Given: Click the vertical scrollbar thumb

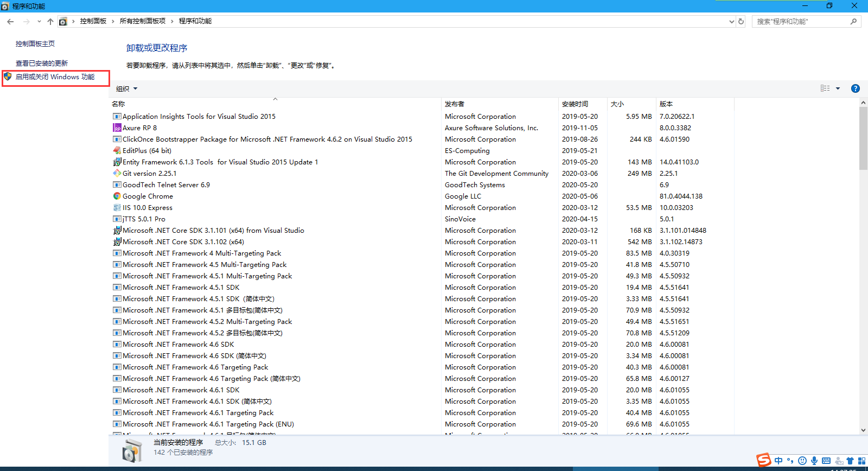Looking at the screenshot, I should [863, 138].
